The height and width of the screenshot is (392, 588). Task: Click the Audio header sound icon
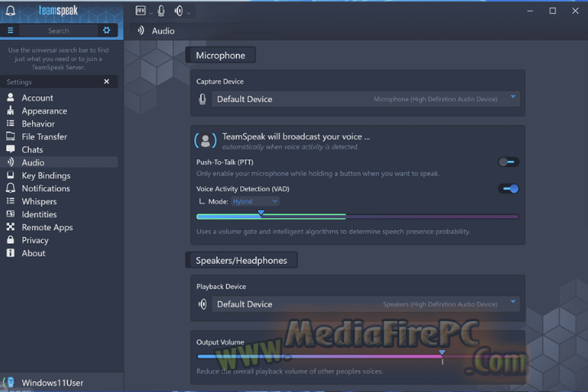point(140,30)
